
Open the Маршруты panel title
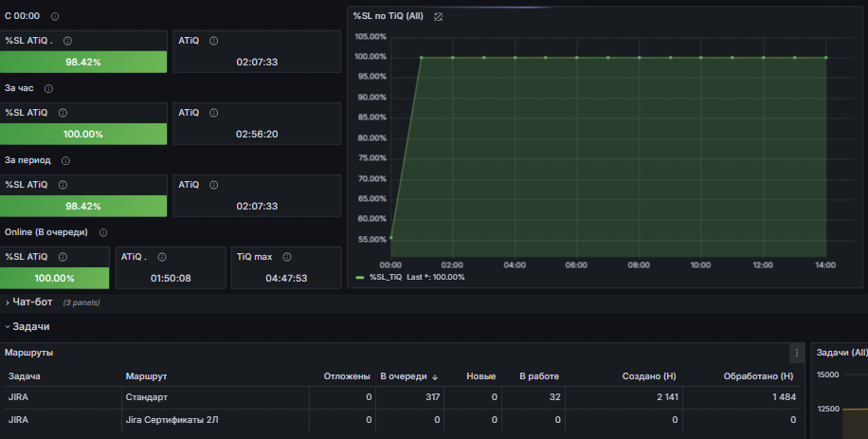[28, 353]
